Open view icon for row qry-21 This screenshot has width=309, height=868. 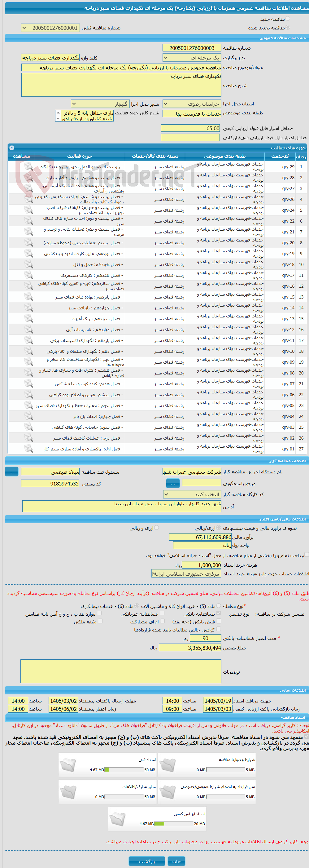tap(28, 232)
